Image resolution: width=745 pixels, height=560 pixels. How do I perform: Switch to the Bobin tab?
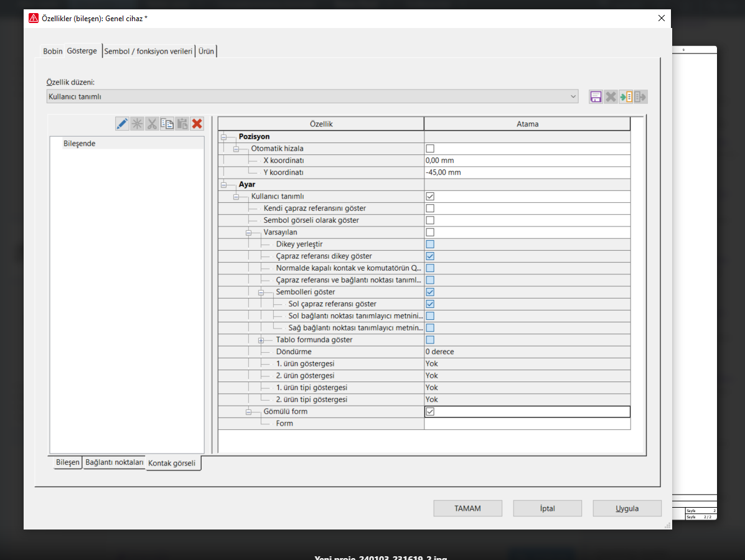[x=53, y=51]
